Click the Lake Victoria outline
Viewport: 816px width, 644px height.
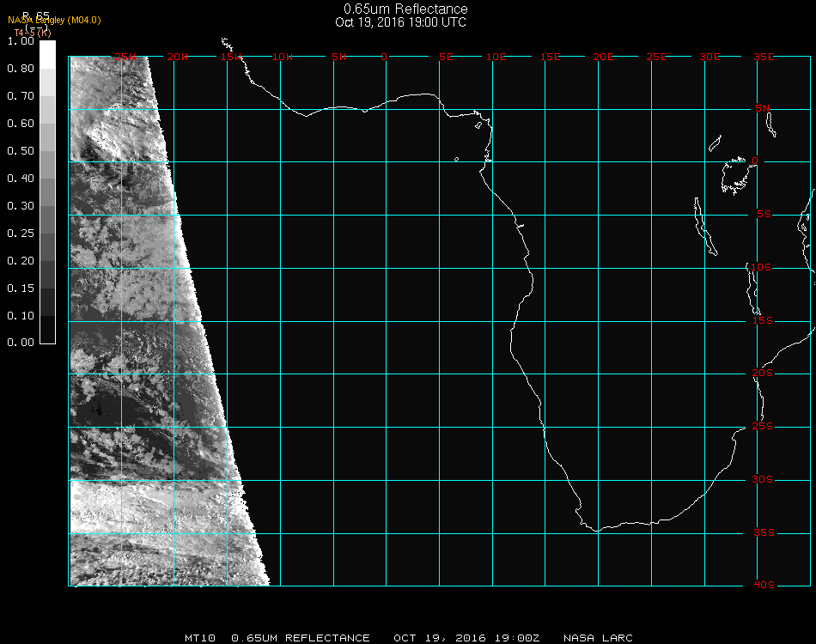[x=735, y=174]
